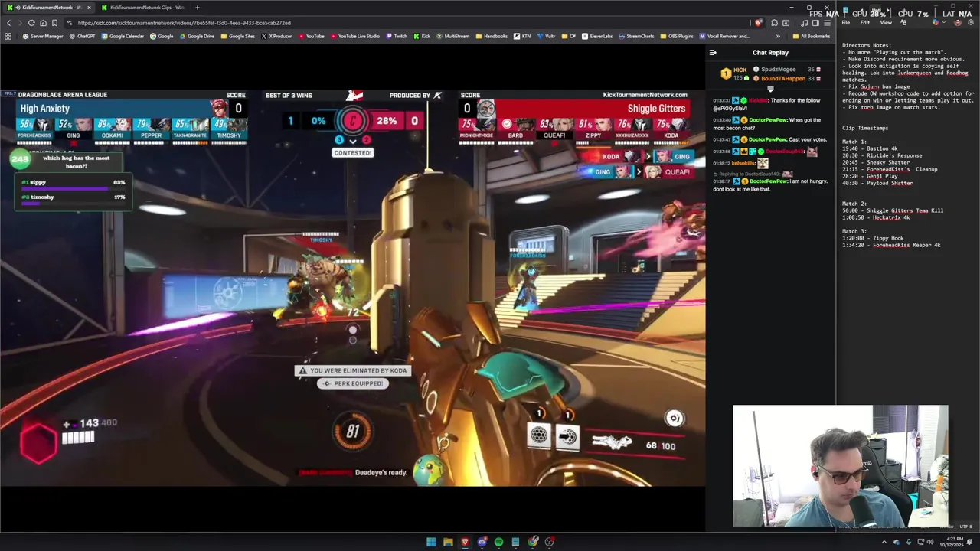The image size is (980, 551).
Task: Open File menu in notes window
Action: [845, 22]
